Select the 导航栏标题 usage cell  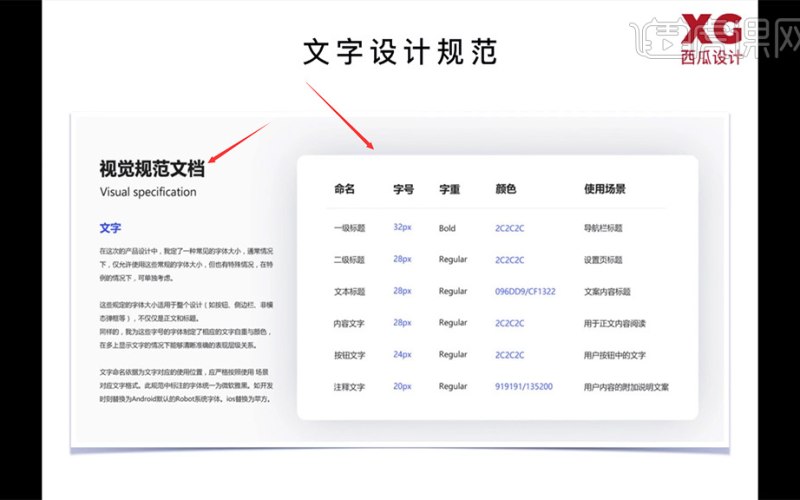(603, 228)
